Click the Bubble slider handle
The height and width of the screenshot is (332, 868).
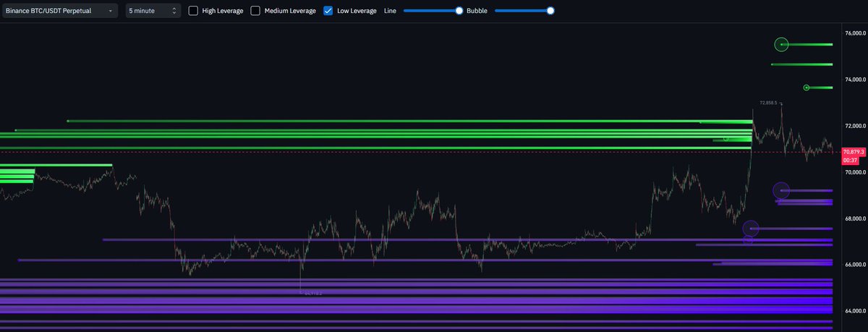[550, 11]
